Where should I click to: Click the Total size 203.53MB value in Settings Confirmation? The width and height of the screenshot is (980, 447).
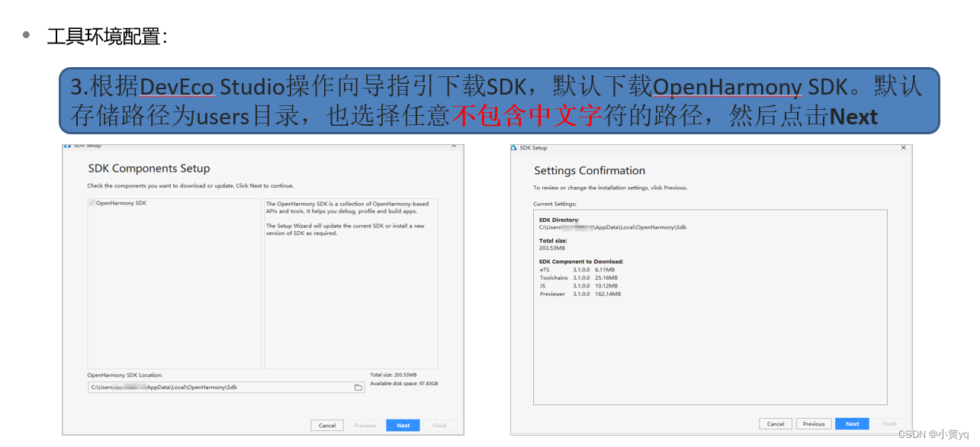551,248
